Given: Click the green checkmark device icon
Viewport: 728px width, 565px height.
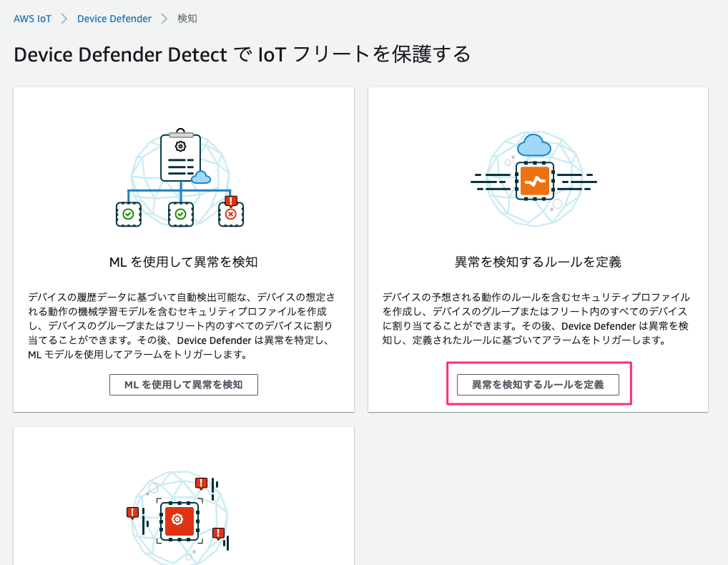Looking at the screenshot, I should pyautogui.click(x=129, y=214).
